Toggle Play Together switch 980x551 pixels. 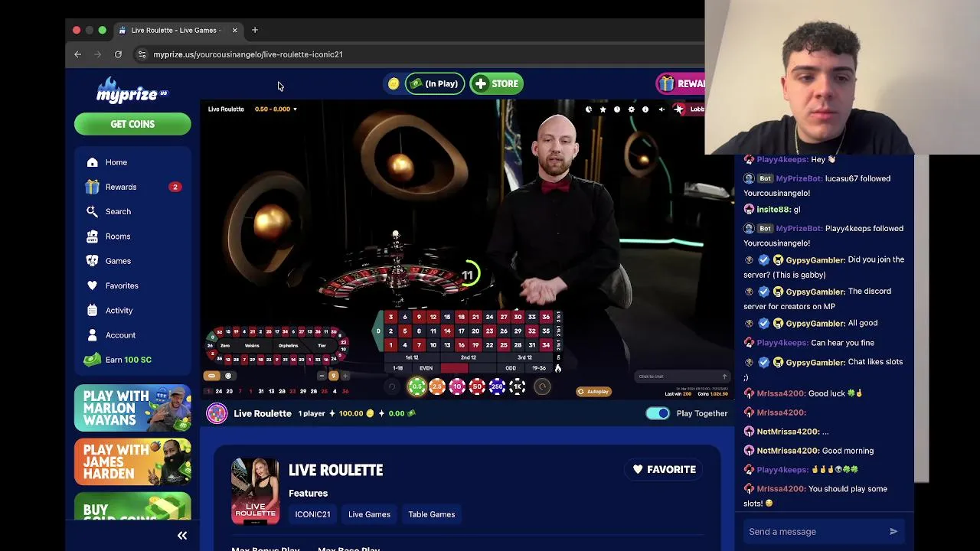click(658, 413)
